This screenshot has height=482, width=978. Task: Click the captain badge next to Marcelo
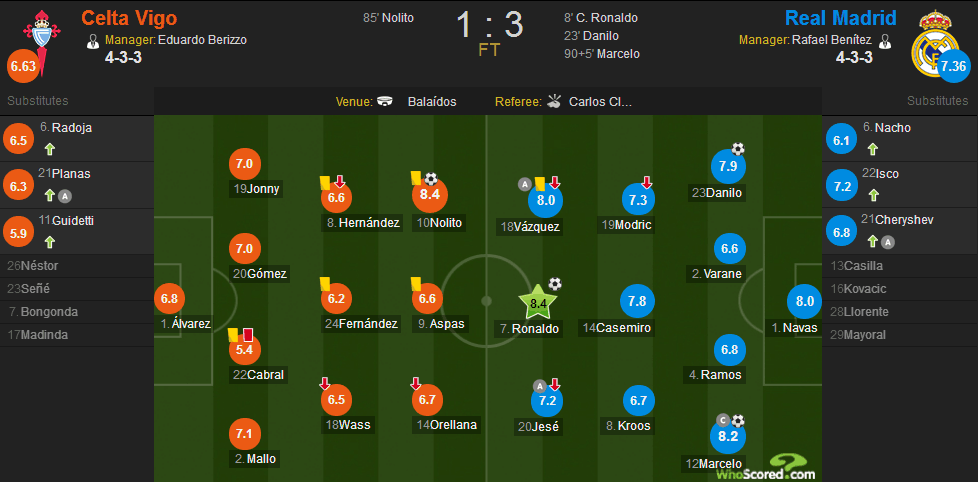722,420
